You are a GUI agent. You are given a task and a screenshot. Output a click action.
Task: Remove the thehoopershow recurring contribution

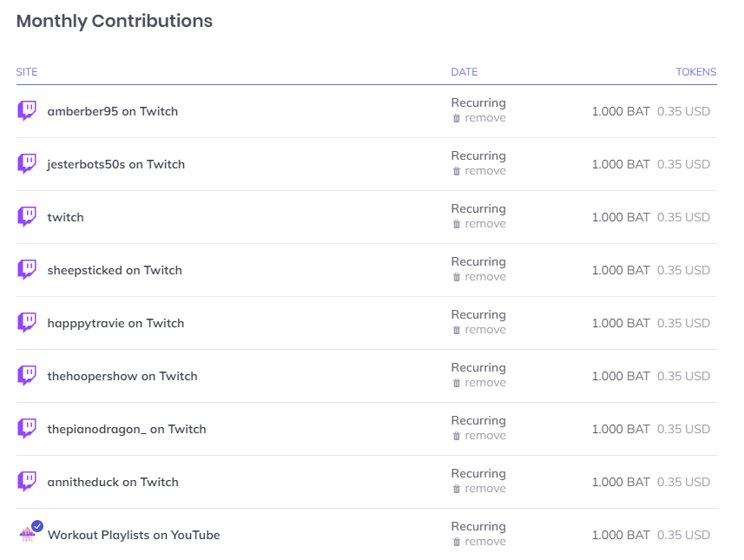point(479,383)
